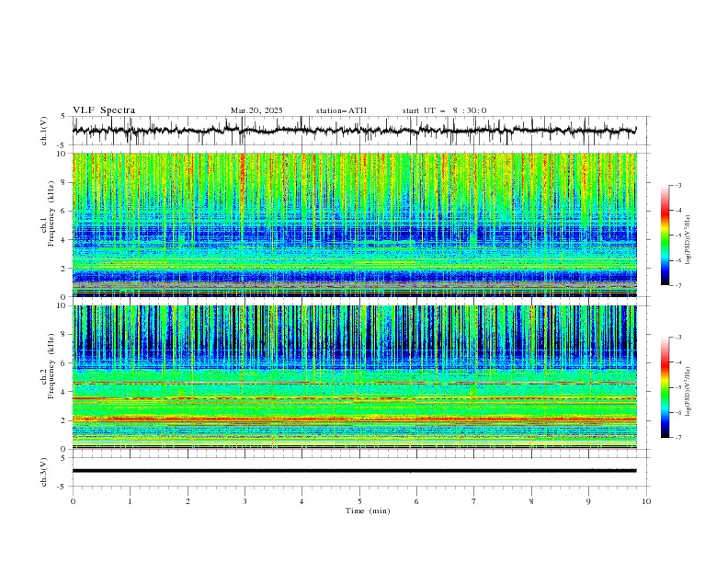This screenshot has height=563, width=728.
Task: Click inside the ch.2 spectrogram panel
Action: coord(355,377)
